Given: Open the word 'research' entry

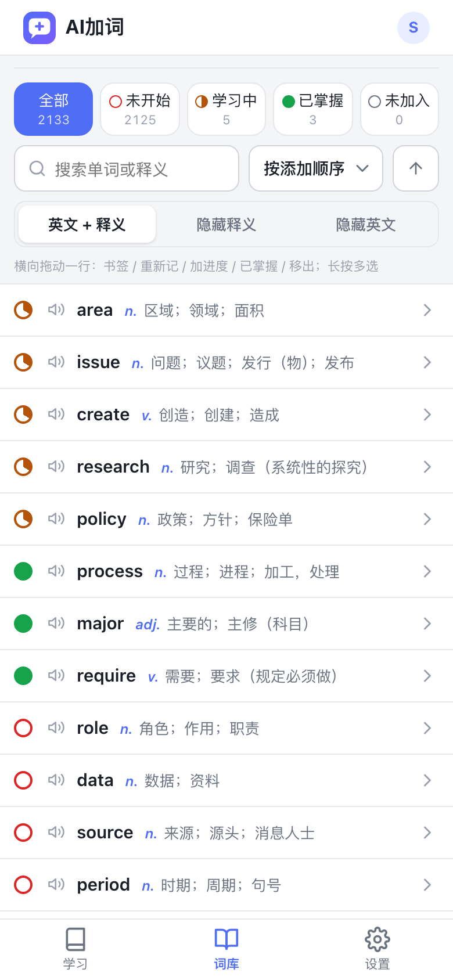Looking at the screenshot, I should [x=227, y=467].
